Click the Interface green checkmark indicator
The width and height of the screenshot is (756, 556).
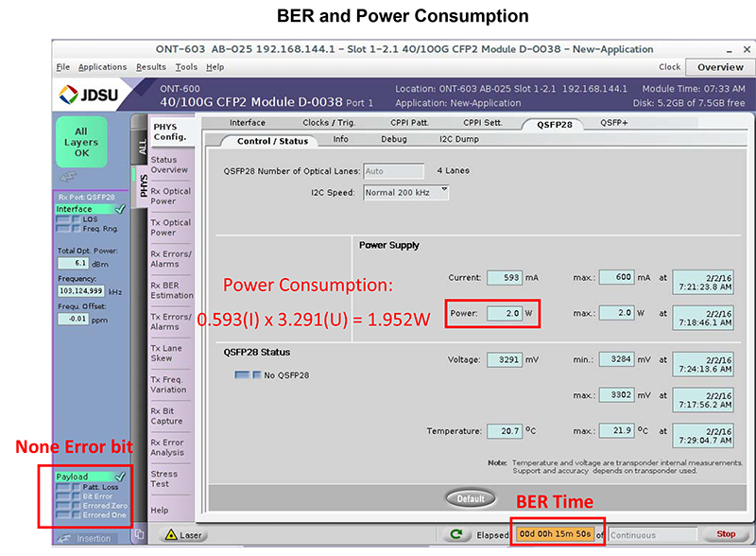[119, 209]
